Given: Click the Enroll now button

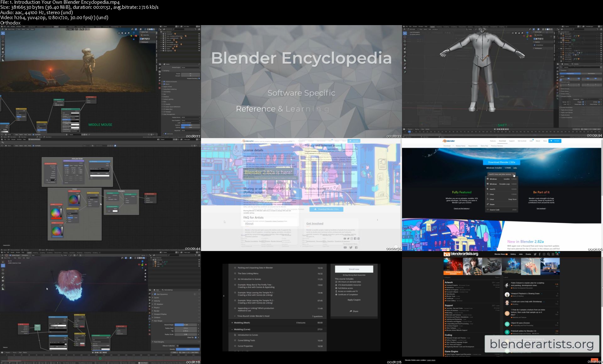Looking at the screenshot, I should click(x=354, y=269).
